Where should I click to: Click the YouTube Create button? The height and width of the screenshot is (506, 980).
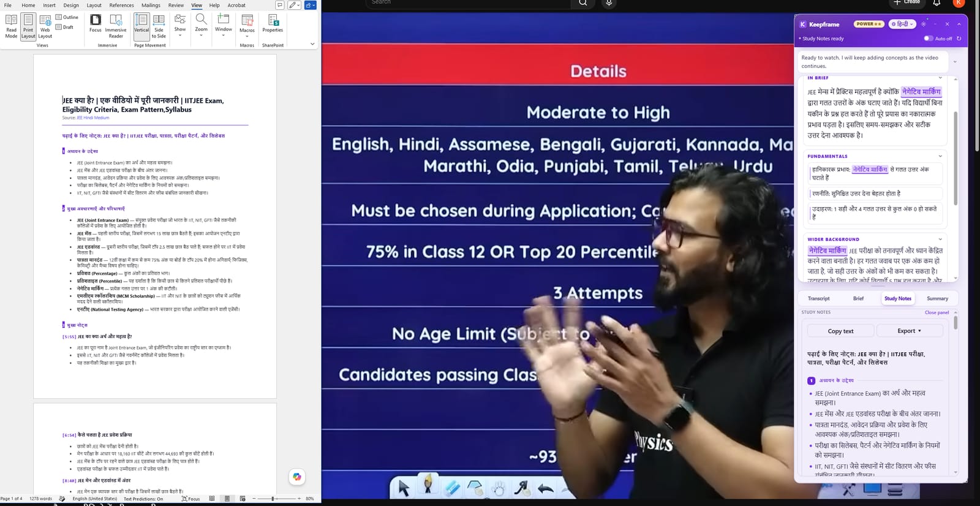907,2
